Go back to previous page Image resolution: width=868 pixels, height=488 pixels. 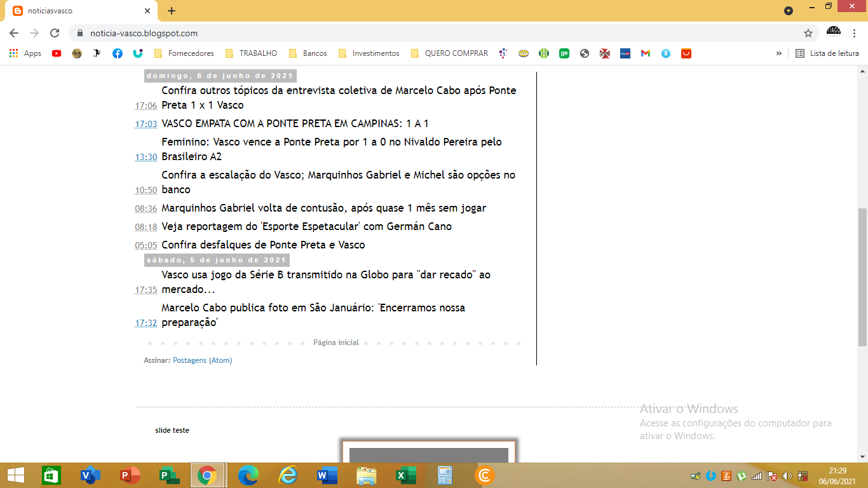(x=14, y=33)
